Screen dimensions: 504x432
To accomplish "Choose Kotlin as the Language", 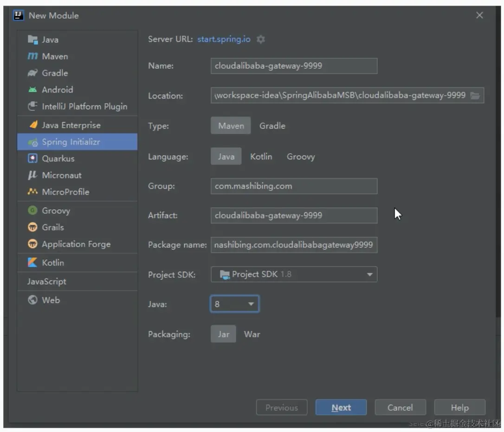I will click(x=261, y=157).
